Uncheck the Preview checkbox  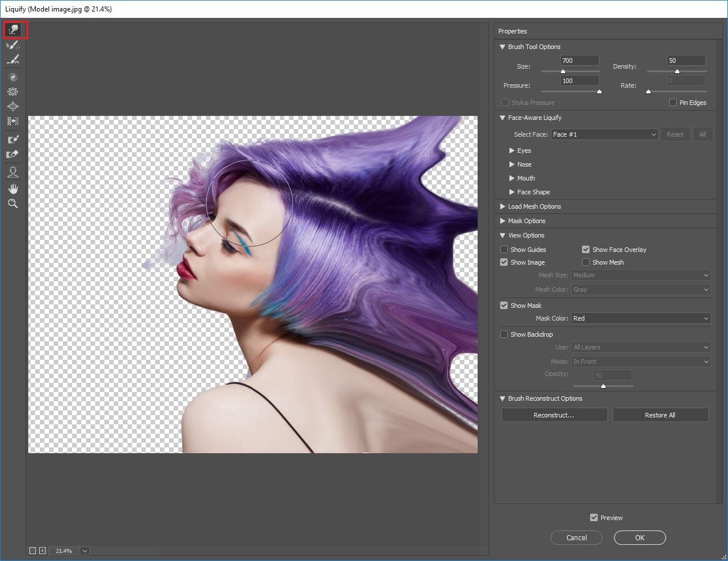point(594,518)
